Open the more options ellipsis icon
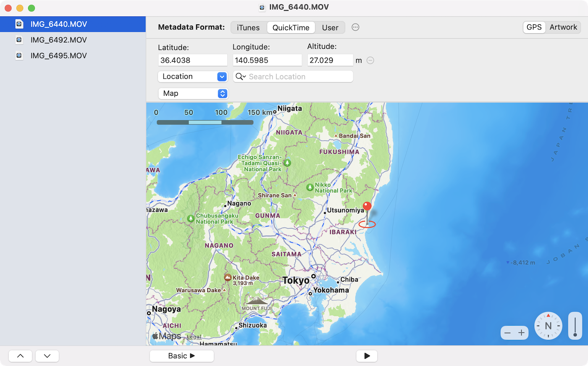The height and width of the screenshot is (366, 588). pos(355,27)
